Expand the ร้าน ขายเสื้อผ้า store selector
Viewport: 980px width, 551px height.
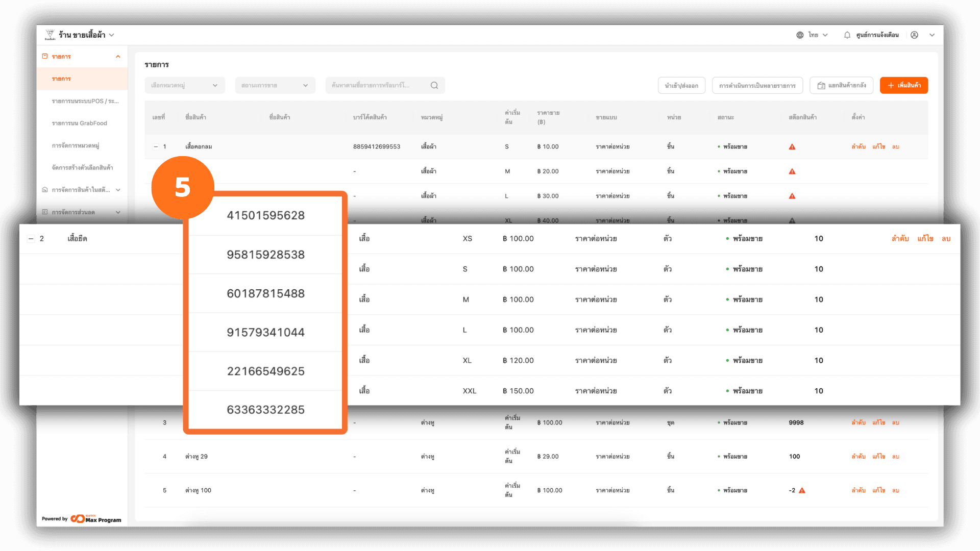pos(112,35)
